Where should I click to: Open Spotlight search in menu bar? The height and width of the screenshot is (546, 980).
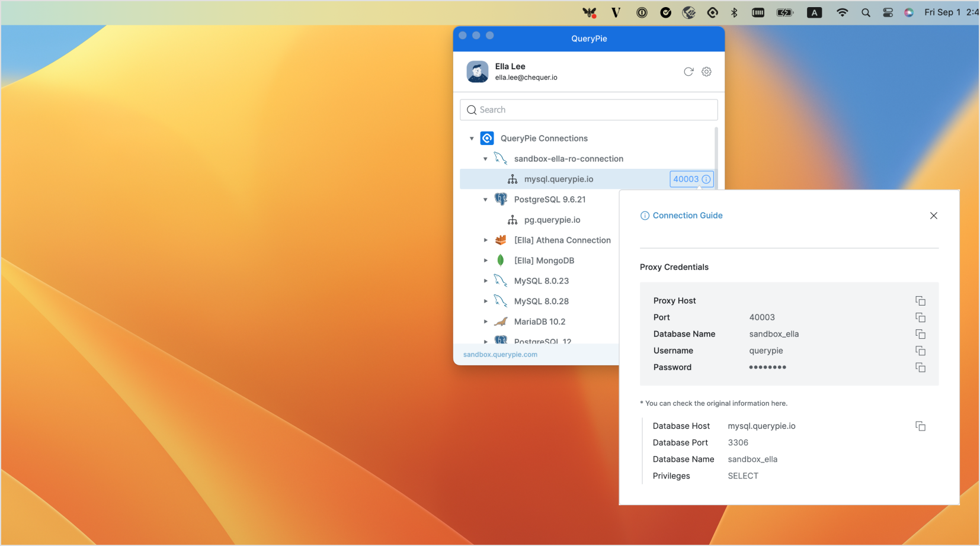866,12
